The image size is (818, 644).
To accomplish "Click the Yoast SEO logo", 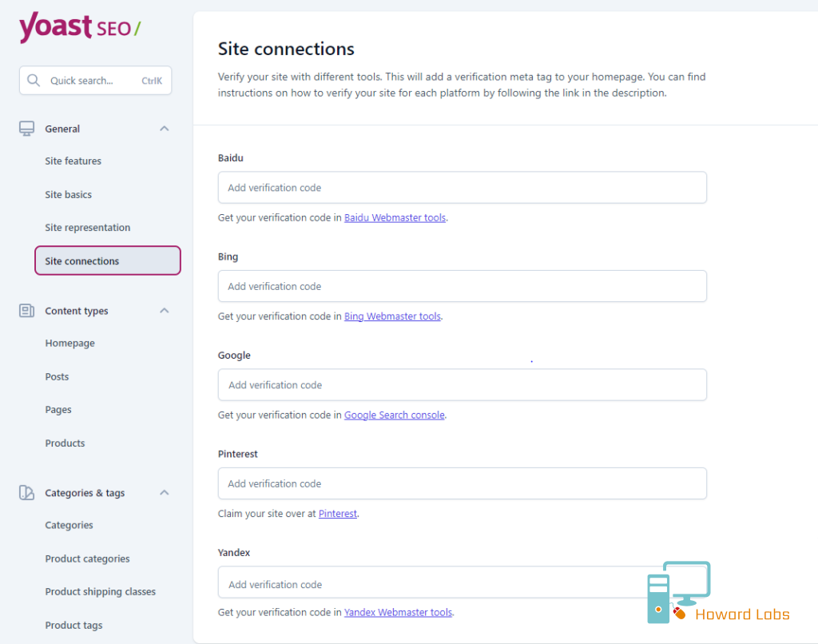I will click(x=80, y=27).
